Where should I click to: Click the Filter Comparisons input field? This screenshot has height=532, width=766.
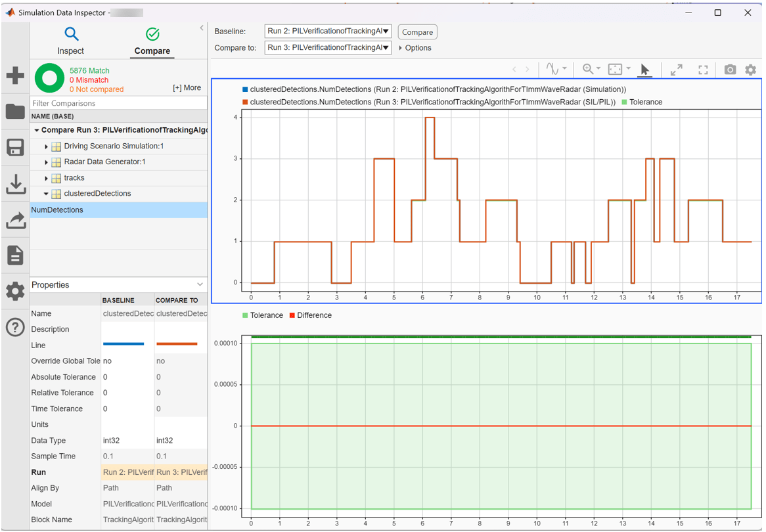click(118, 103)
